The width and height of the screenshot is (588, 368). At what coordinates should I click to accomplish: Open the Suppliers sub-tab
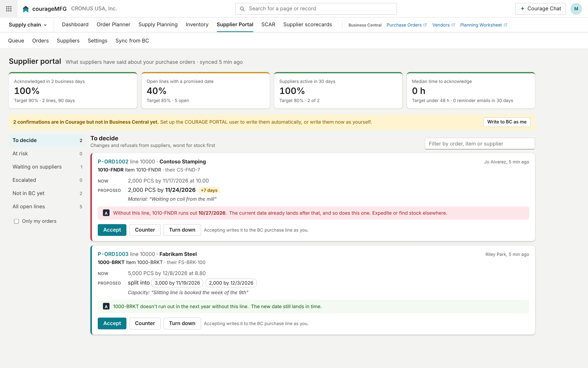(68, 41)
